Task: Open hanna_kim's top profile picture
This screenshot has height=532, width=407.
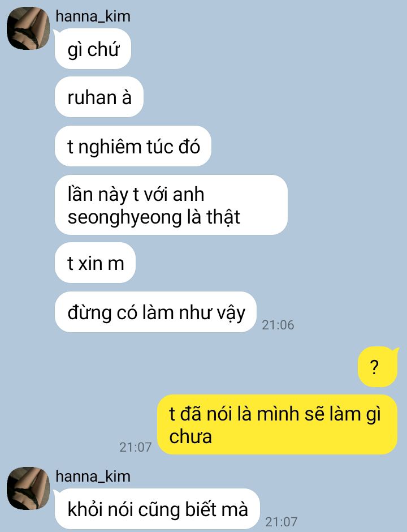Action: click(x=28, y=28)
